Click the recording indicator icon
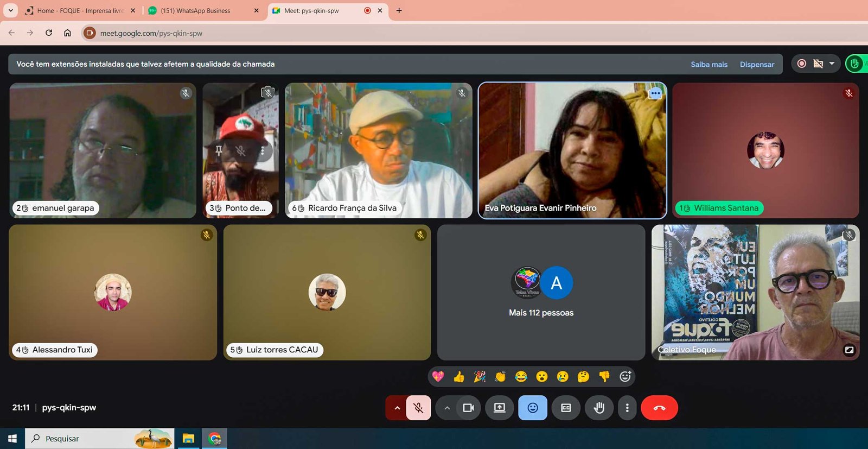Image resolution: width=868 pixels, height=449 pixels. tap(801, 64)
